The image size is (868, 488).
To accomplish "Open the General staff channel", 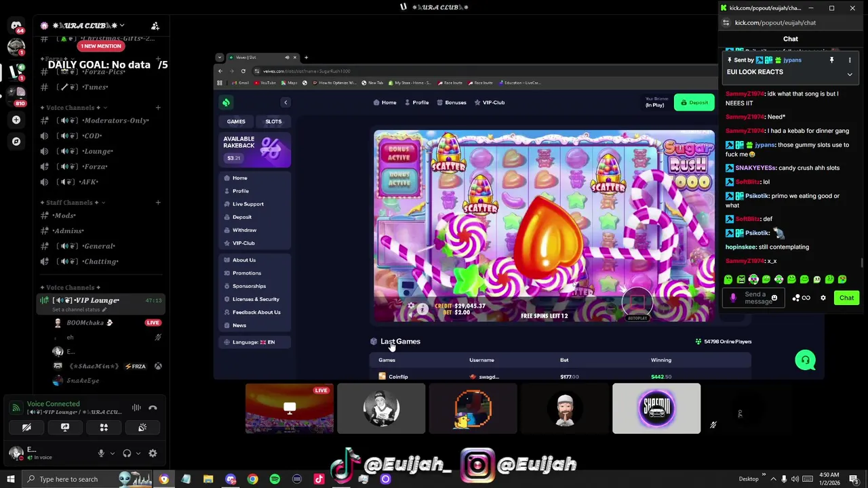I will tap(102, 246).
